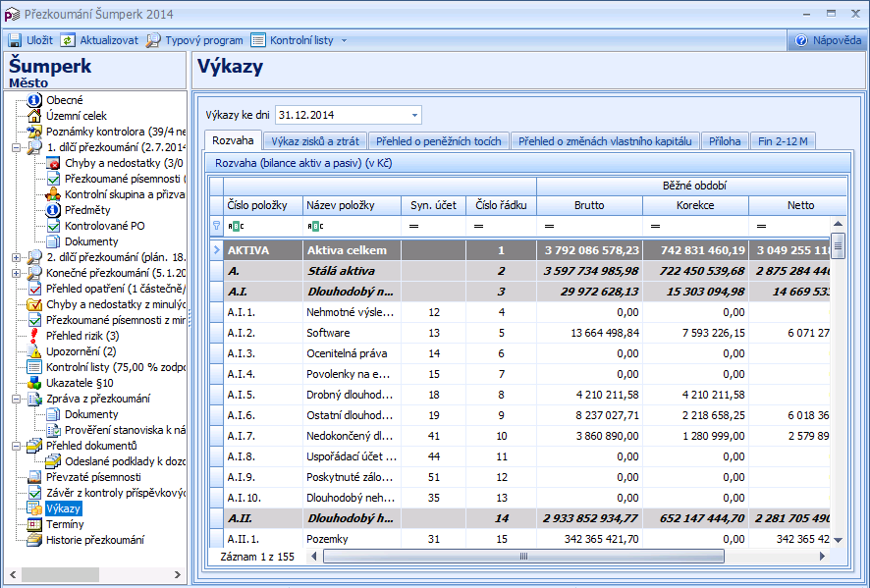Click the grid vertical scrollbar down arrow
Viewport: 870px width, 588px height.
[x=838, y=540]
